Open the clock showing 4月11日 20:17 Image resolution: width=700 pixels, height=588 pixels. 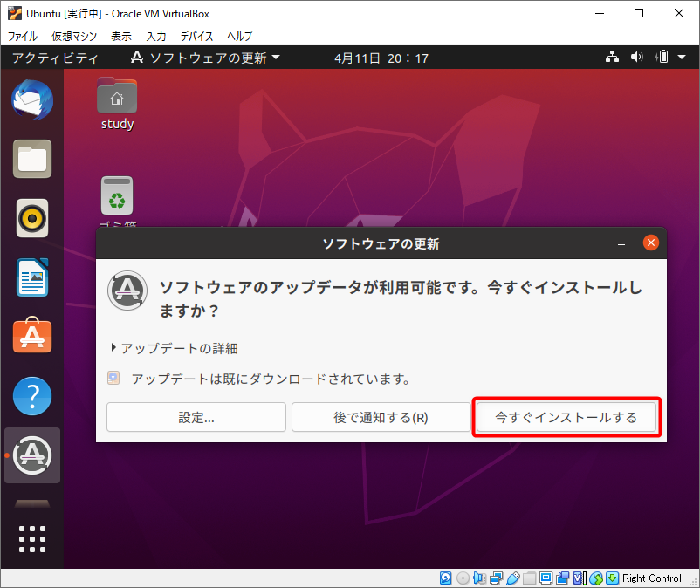381,58
